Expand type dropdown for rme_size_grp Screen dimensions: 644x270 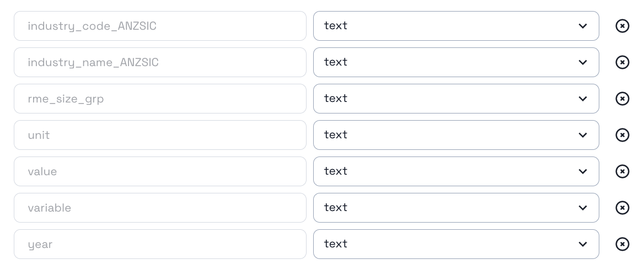(x=455, y=99)
